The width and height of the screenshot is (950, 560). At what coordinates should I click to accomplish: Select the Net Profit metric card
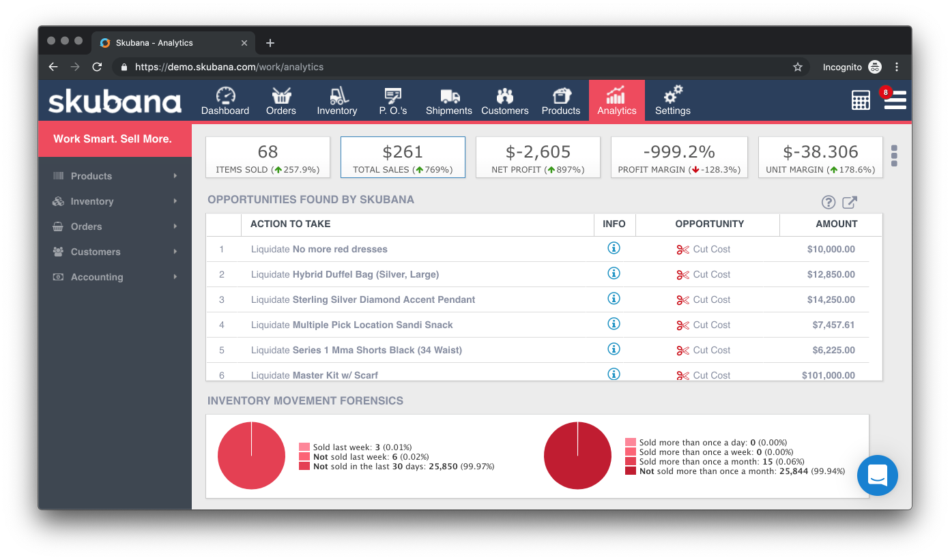tap(538, 158)
